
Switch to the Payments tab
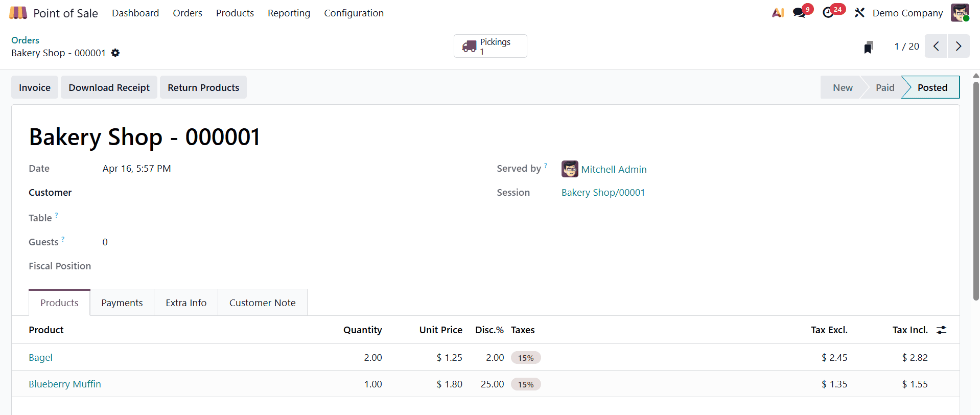tap(122, 303)
